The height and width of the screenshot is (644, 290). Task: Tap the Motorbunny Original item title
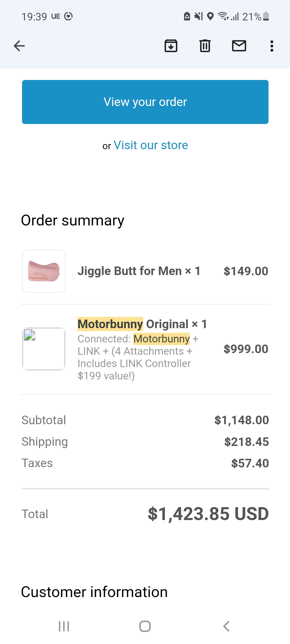click(x=142, y=324)
